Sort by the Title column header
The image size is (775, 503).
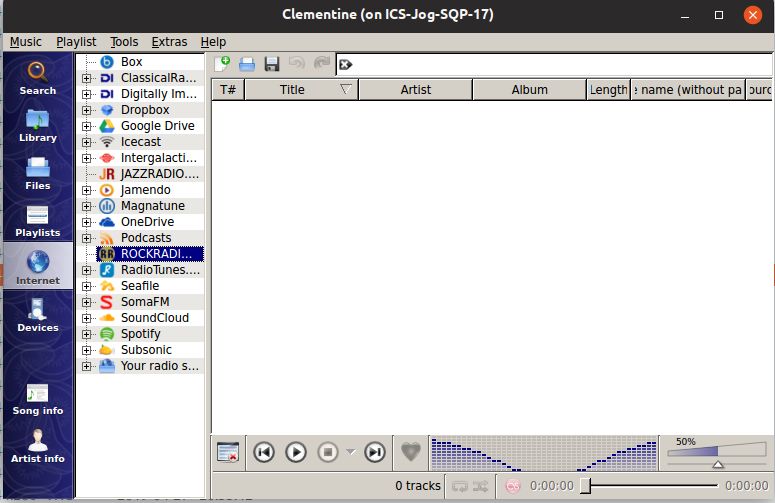(x=301, y=89)
